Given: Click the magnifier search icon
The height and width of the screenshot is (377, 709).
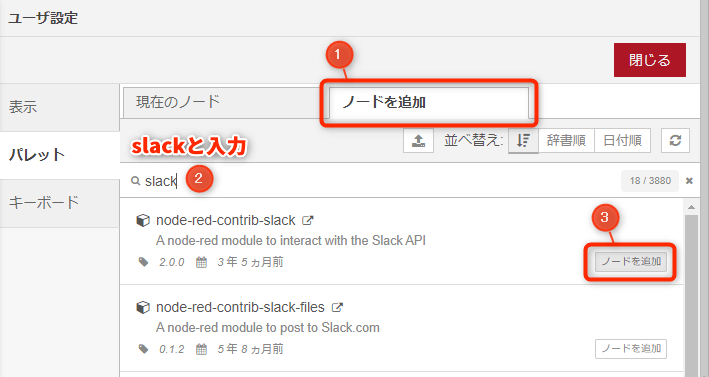Looking at the screenshot, I should [135, 181].
